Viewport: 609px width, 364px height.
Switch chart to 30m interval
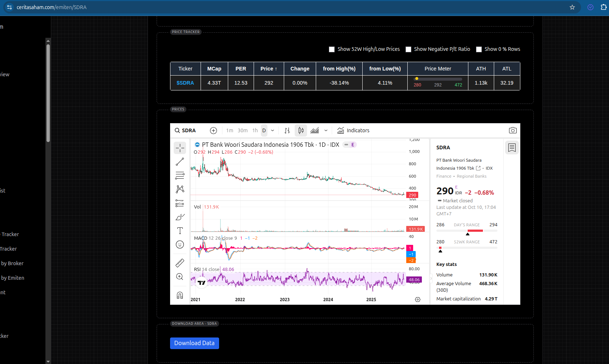[x=242, y=130]
